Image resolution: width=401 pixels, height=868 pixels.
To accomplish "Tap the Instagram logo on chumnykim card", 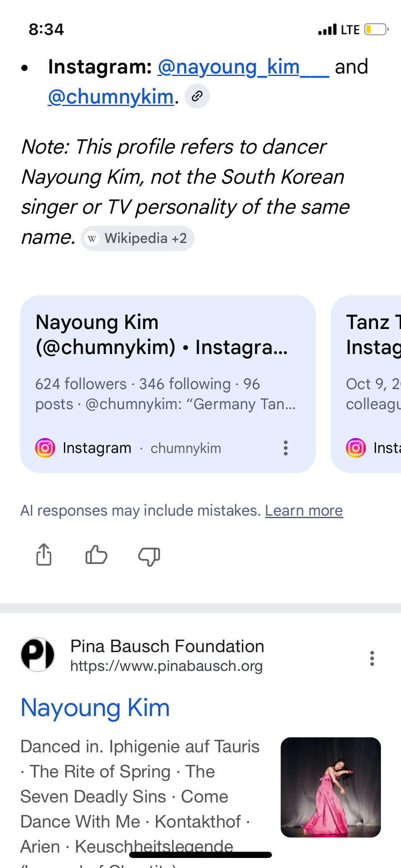I will 45,448.
